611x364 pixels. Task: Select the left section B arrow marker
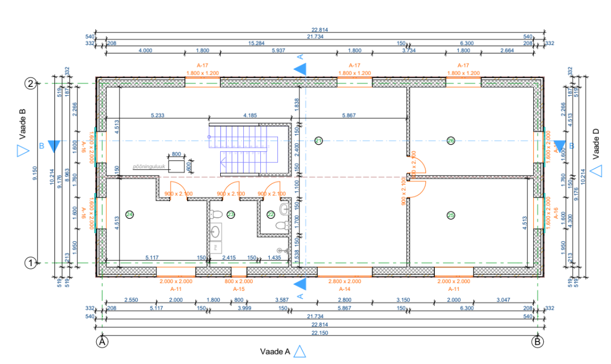pos(53,146)
